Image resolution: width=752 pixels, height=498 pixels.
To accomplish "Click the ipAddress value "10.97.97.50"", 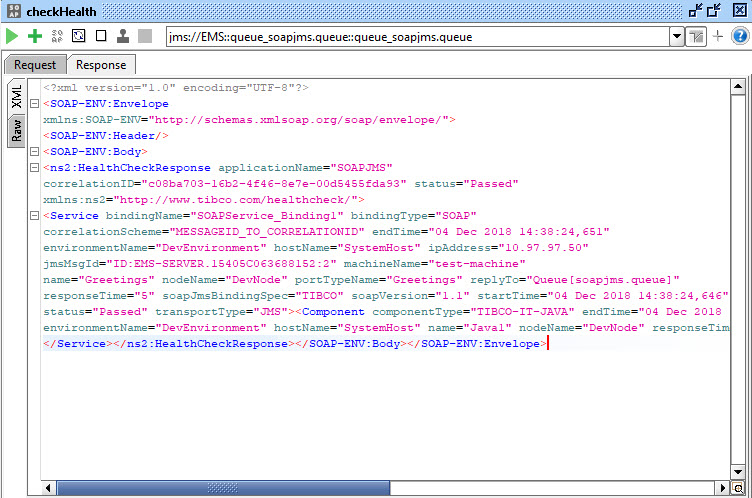I will click(543, 248).
